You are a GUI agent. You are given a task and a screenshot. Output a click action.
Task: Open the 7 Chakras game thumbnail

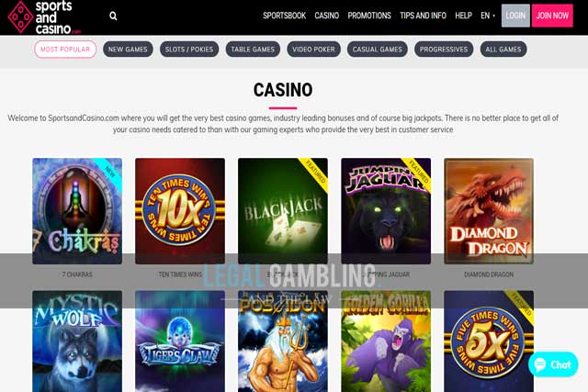(x=77, y=211)
